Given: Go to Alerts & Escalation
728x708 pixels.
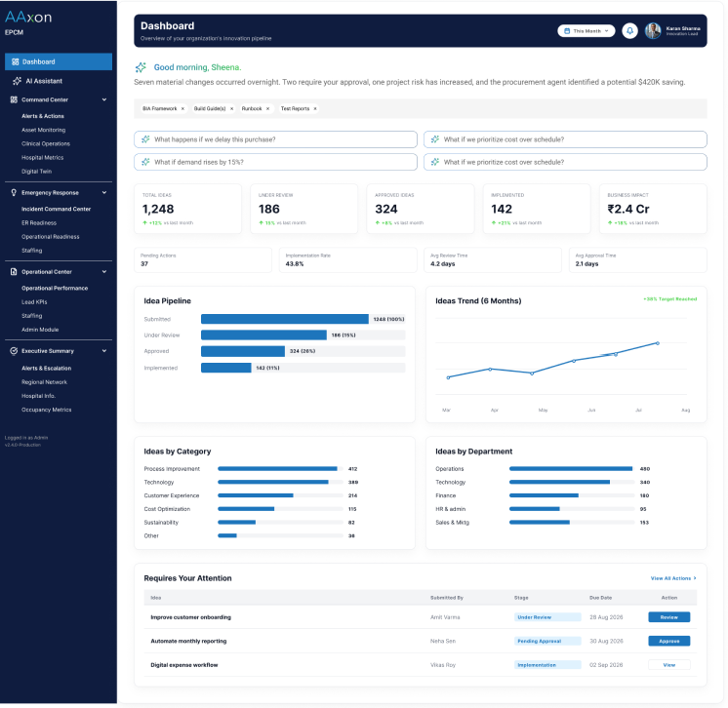Looking at the screenshot, I should pyautogui.click(x=47, y=369).
